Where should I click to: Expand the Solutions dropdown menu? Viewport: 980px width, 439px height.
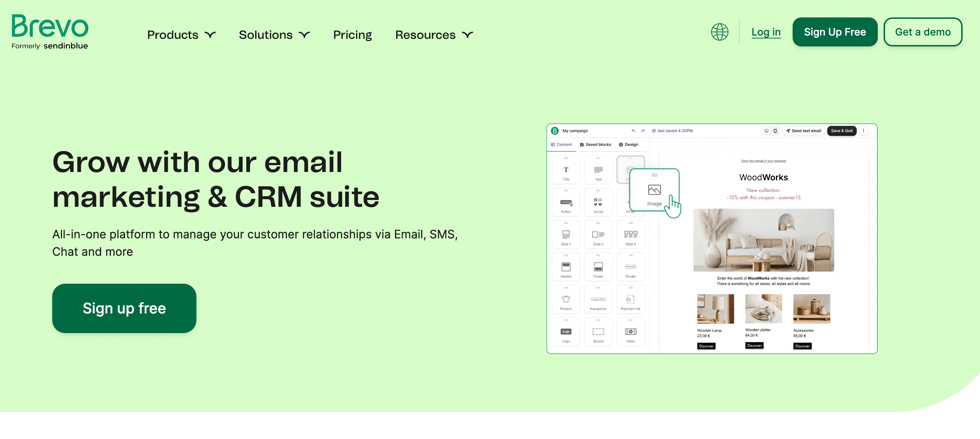point(274,34)
